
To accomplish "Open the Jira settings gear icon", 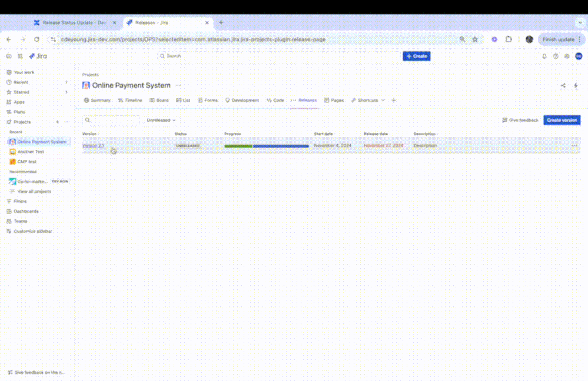I will [x=567, y=56].
